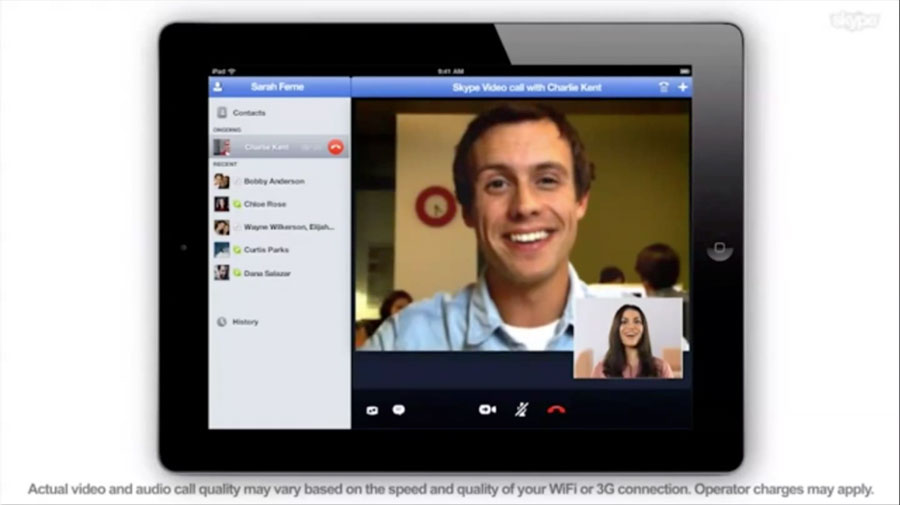This screenshot has height=505, width=900.
Task: Open Bobby Anderson conversation
Action: click(x=280, y=181)
